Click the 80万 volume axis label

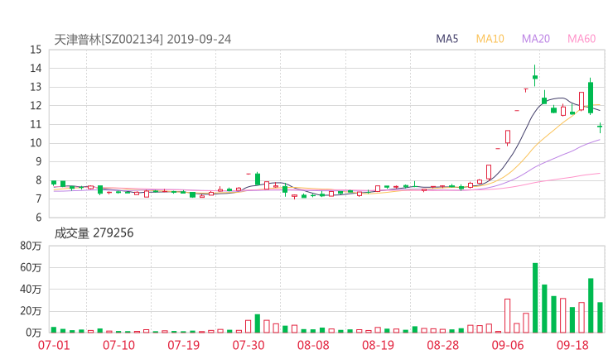click(31, 246)
